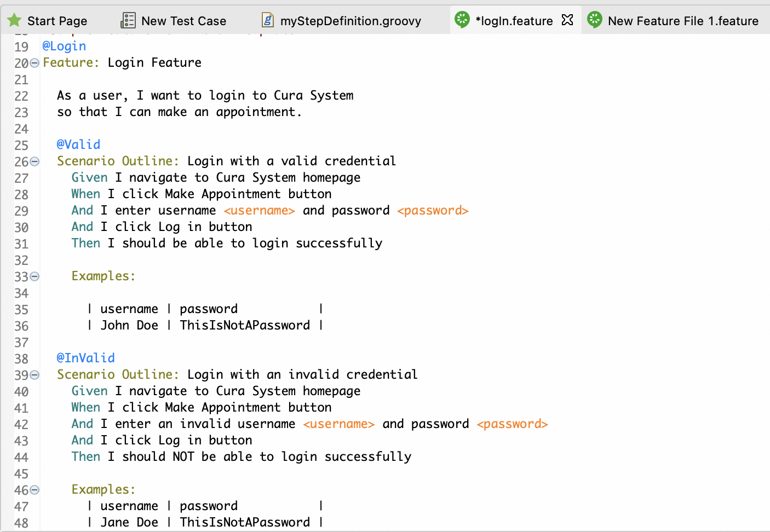
Task: Click the star icon on Start Page tab
Action: [14, 20]
